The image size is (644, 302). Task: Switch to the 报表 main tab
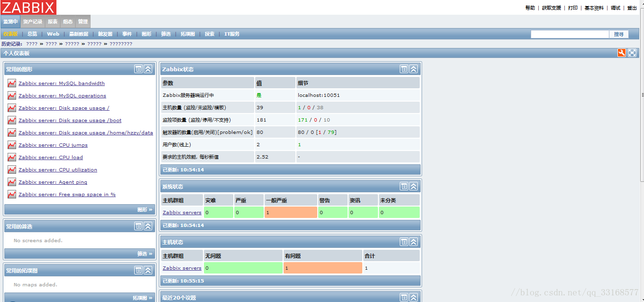pos(53,21)
